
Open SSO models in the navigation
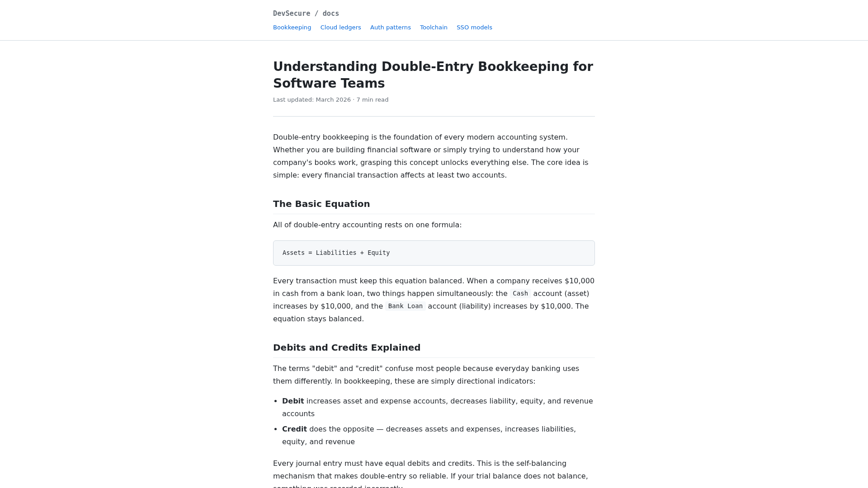click(474, 28)
